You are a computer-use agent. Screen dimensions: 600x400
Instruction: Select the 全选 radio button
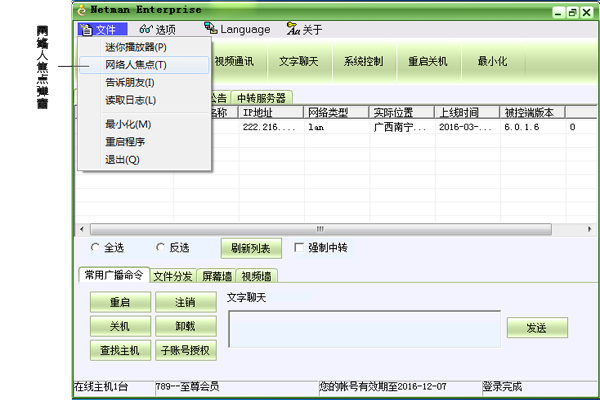coord(95,247)
